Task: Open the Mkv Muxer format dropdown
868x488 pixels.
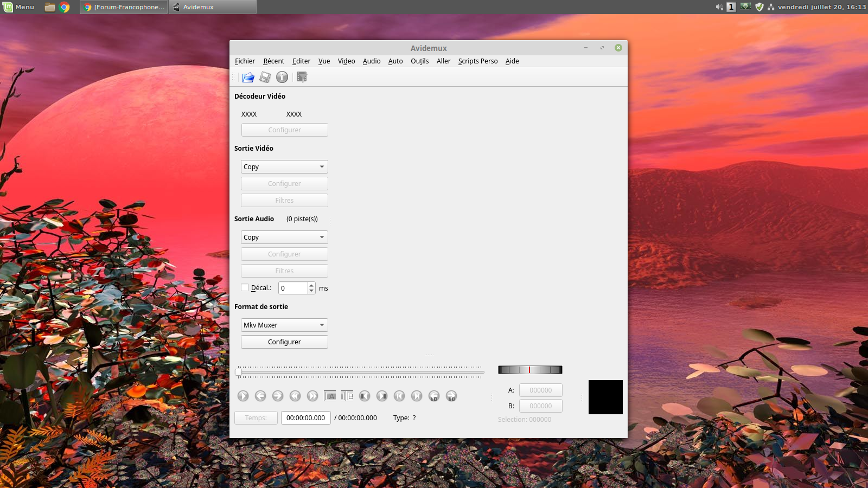Action: [284, 325]
